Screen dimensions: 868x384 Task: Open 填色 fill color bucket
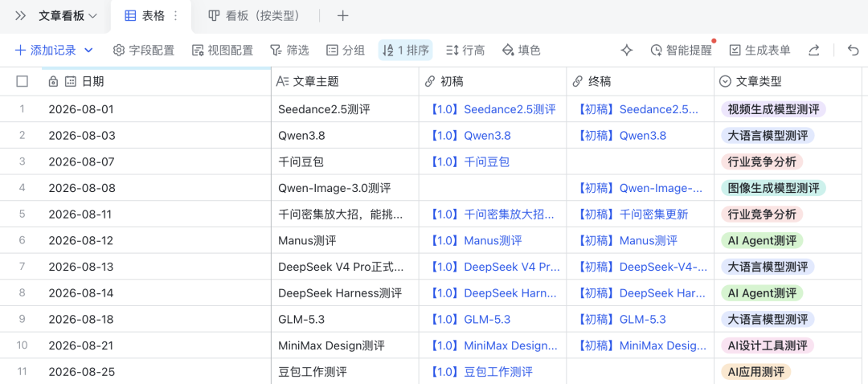[x=521, y=51]
